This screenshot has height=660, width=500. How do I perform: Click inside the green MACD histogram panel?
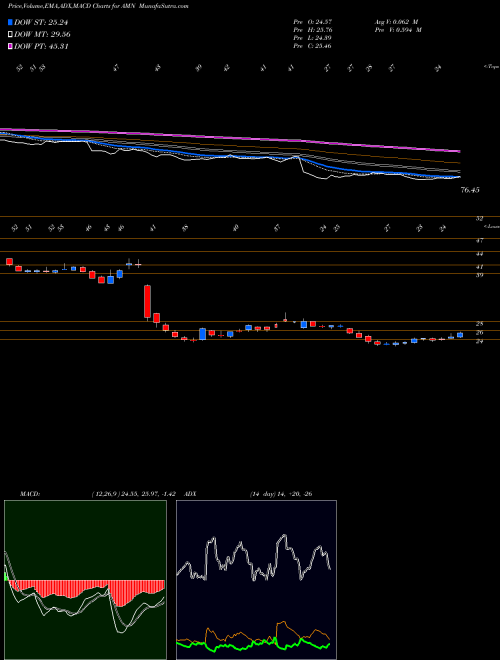tap(85, 580)
